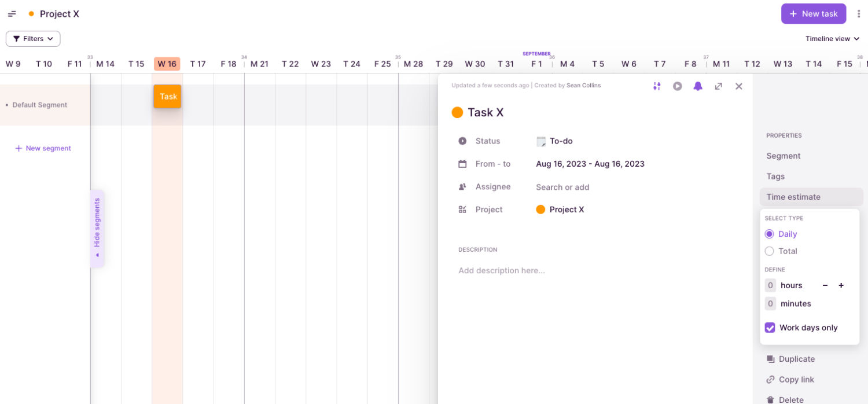Enable the Work days only checkbox
868x404 pixels.
(770, 328)
